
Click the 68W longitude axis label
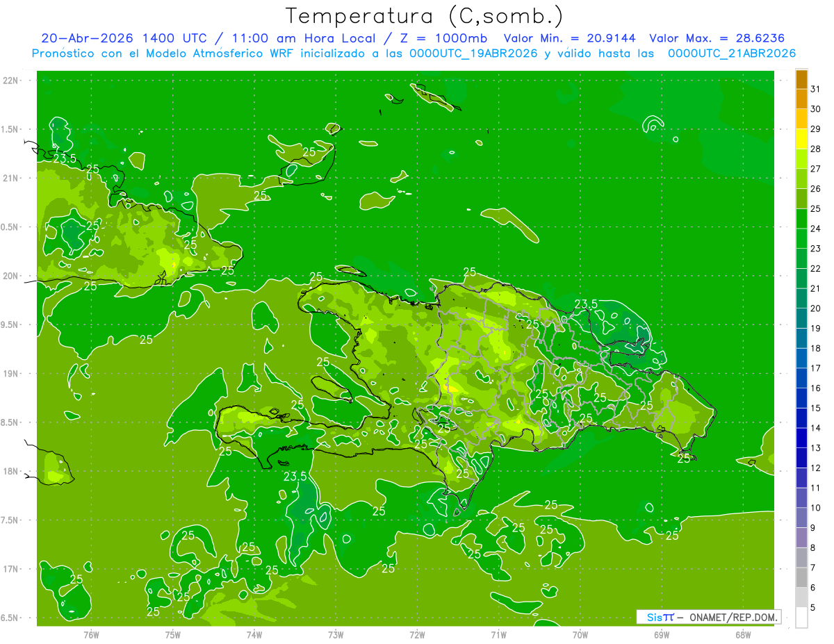[x=743, y=634]
